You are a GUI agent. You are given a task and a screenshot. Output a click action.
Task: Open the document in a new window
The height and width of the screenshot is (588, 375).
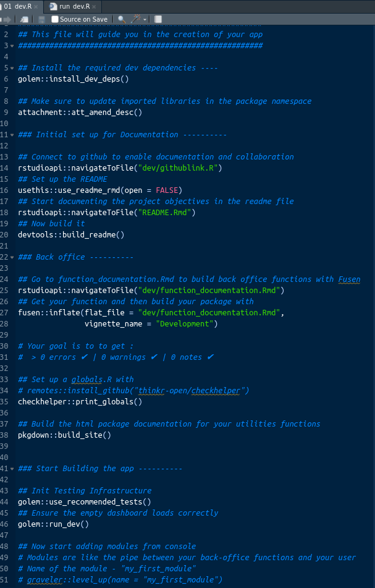23,19
